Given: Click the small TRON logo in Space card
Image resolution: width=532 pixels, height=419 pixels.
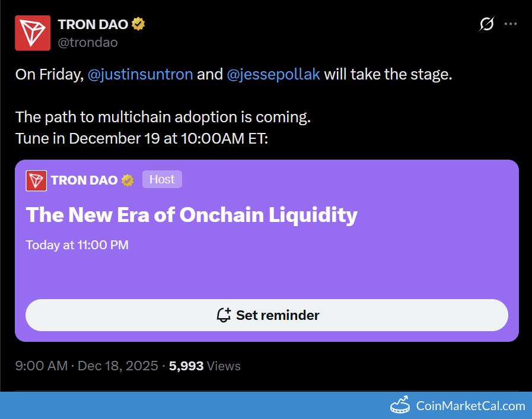Looking at the screenshot, I should [x=36, y=180].
